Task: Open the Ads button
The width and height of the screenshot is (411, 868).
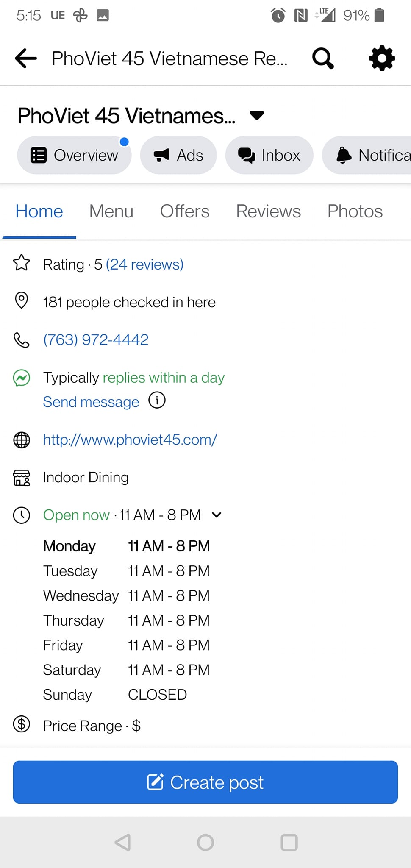Action: tap(178, 155)
